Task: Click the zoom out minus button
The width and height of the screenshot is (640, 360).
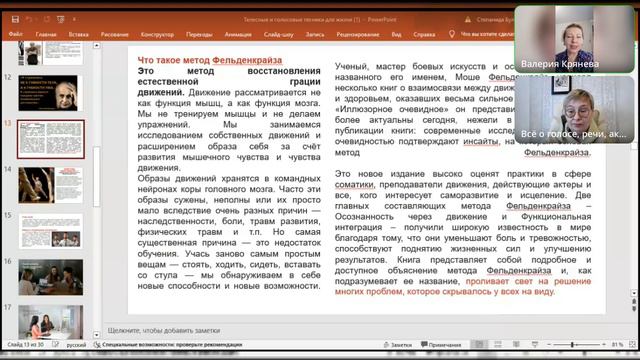Action: pyautogui.click(x=549, y=344)
